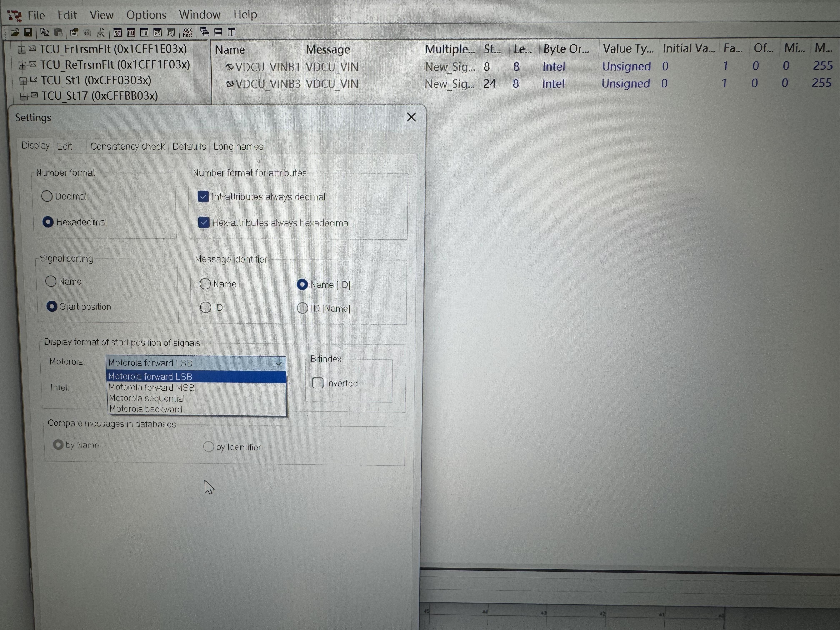The height and width of the screenshot is (630, 840).
Task: Click the Save floppy disk icon
Action: point(28,33)
